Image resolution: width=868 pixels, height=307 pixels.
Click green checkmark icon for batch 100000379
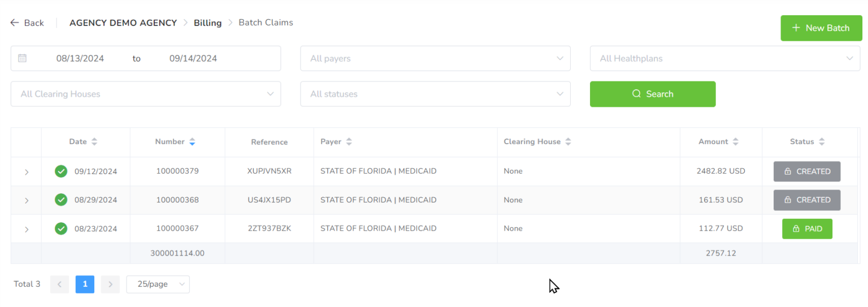click(x=61, y=171)
